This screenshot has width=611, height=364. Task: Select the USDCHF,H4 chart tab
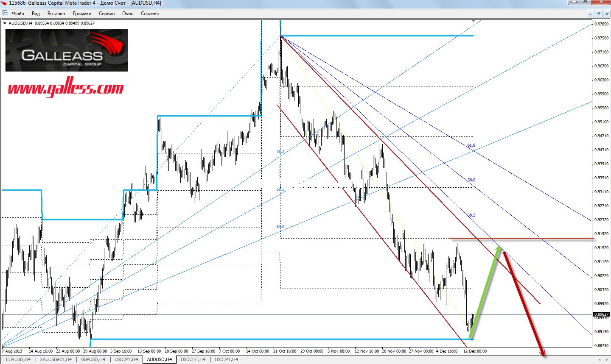point(193,359)
